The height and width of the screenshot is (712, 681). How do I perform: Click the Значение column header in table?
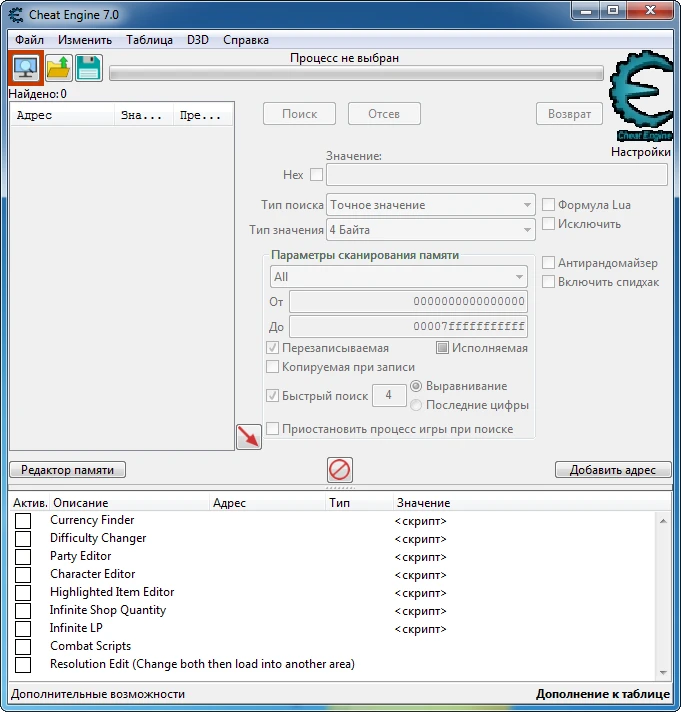[531, 503]
